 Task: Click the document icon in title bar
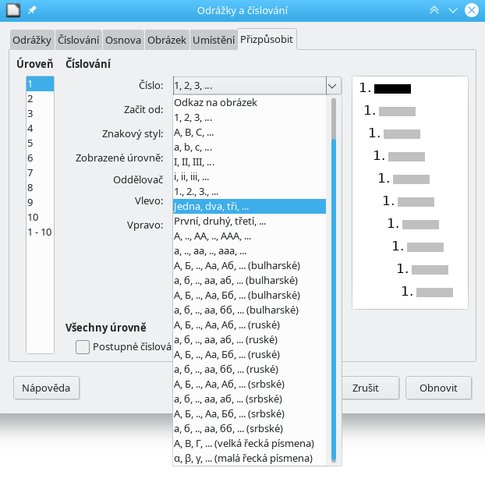click(13, 10)
